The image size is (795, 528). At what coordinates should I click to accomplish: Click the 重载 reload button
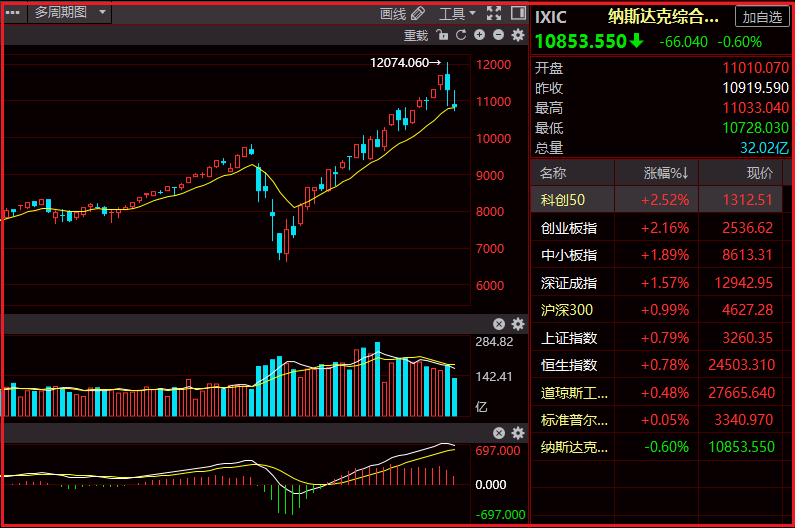click(416, 36)
